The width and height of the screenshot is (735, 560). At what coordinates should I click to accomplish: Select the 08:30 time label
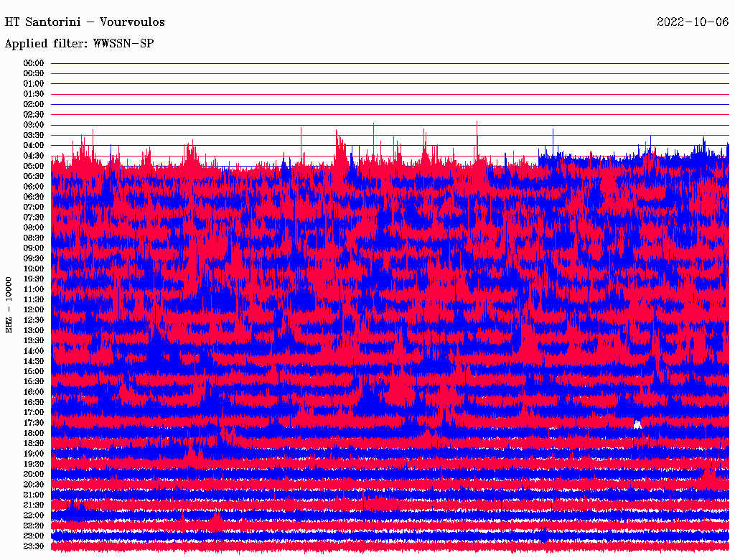tap(34, 238)
